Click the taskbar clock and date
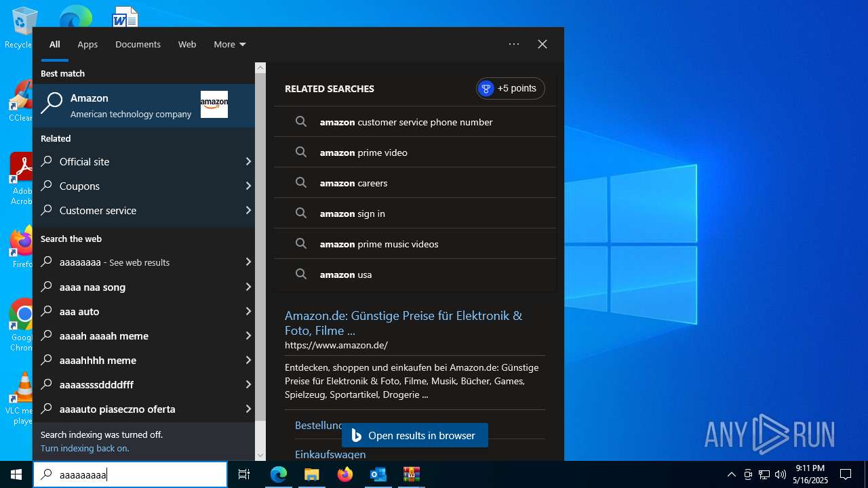Screen dimensions: 868x488 click(810, 474)
